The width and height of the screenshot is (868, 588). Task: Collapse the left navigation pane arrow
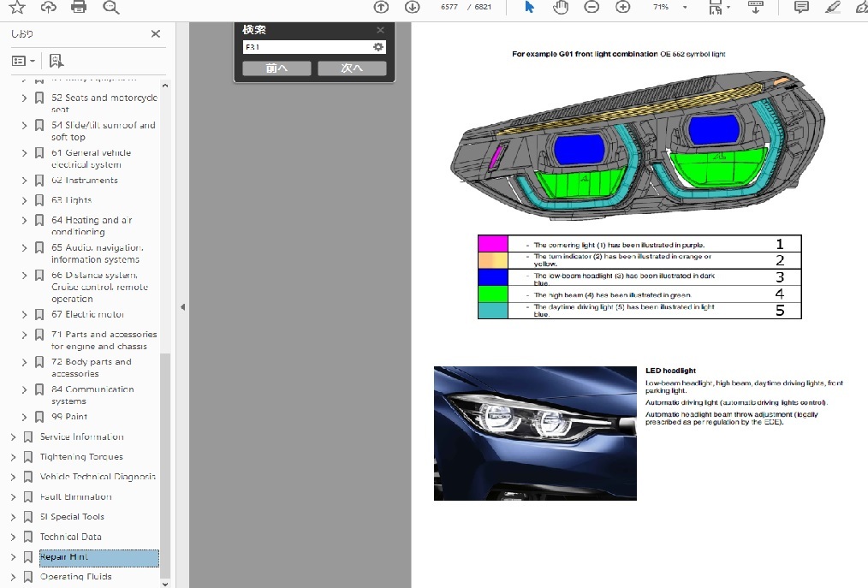pyautogui.click(x=182, y=306)
